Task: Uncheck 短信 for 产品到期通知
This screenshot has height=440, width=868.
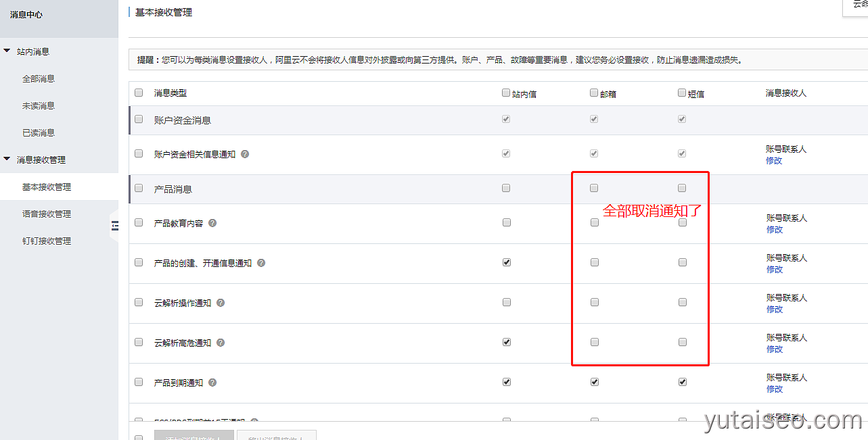Action: pyautogui.click(x=683, y=382)
